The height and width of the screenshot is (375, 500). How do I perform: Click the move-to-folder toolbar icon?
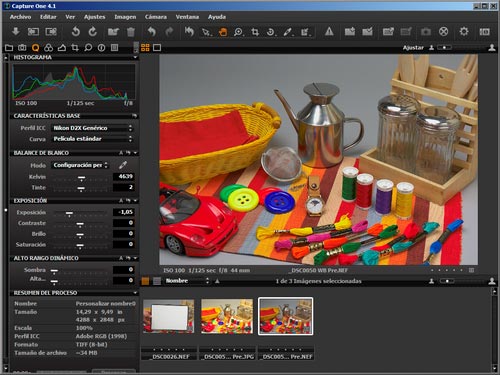[x=113, y=32]
